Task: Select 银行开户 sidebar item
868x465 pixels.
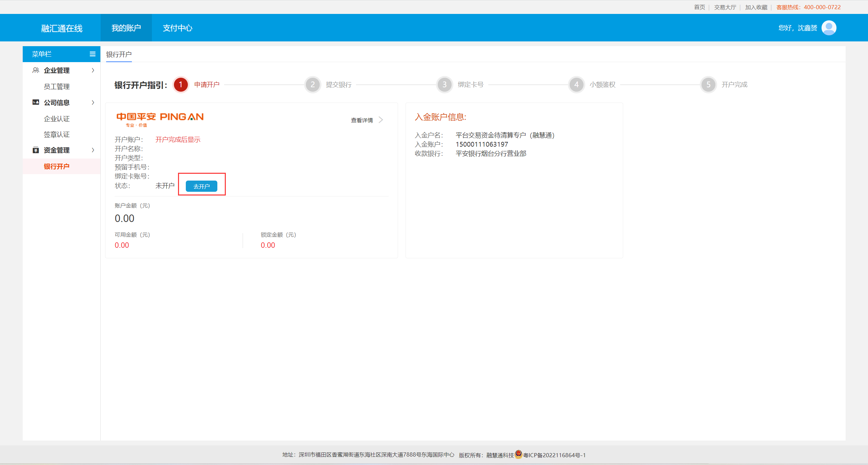Action: [x=61, y=166]
